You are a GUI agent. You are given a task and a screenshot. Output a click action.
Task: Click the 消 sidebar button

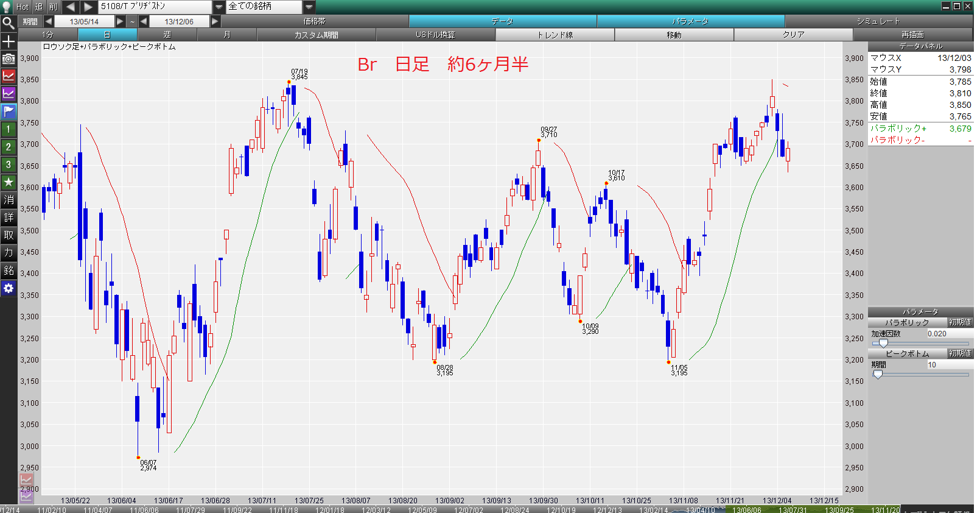coord(9,200)
